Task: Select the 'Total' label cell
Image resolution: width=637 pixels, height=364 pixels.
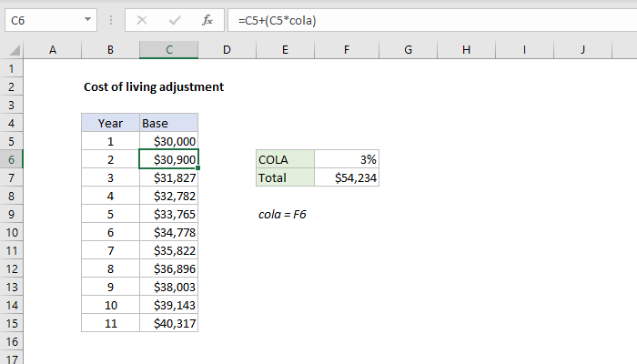Action: (x=285, y=178)
